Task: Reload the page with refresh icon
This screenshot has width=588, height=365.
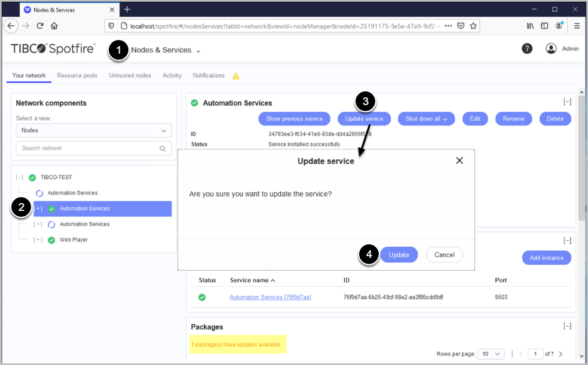Action: coord(40,26)
